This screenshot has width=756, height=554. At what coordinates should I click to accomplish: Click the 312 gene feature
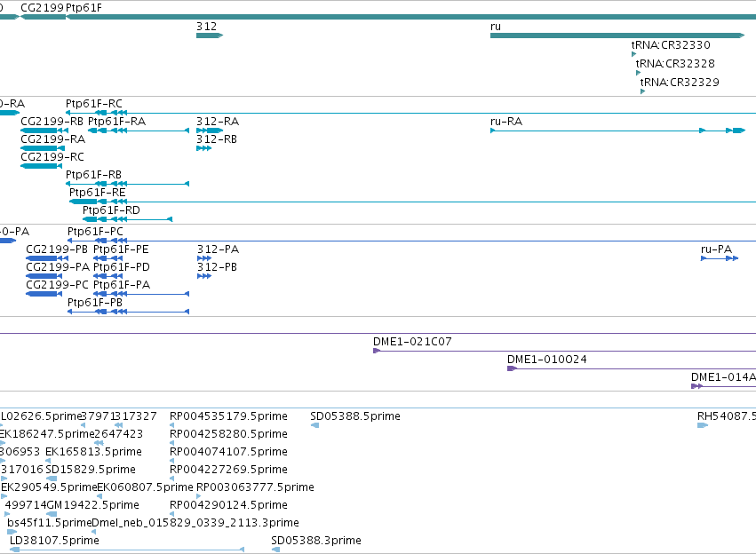pos(210,36)
